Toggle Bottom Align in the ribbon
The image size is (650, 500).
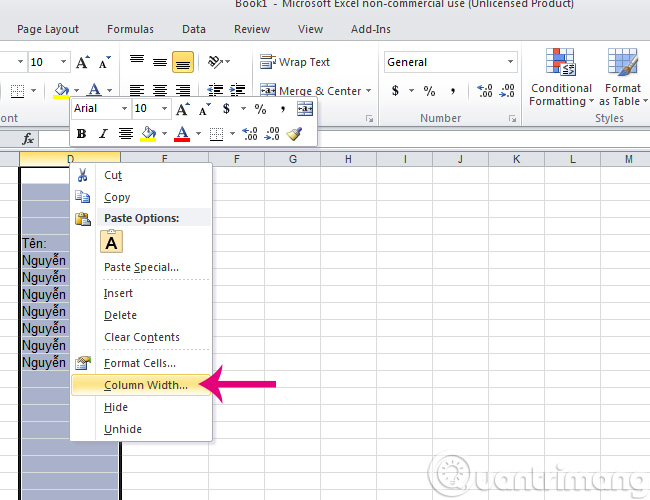coord(183,62)
